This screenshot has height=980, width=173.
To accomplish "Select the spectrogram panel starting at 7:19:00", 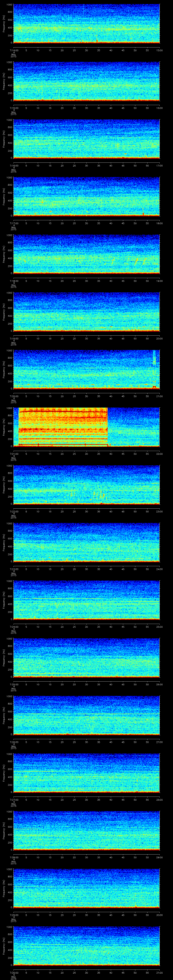I will click(87, 312).
